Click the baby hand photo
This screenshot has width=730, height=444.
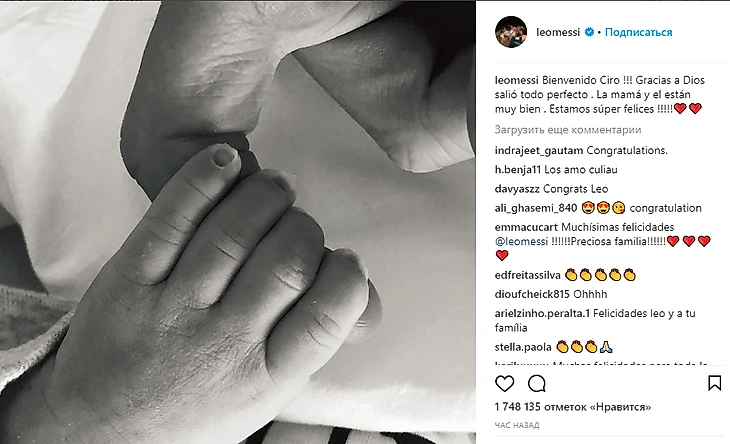(x=238, y=222)
